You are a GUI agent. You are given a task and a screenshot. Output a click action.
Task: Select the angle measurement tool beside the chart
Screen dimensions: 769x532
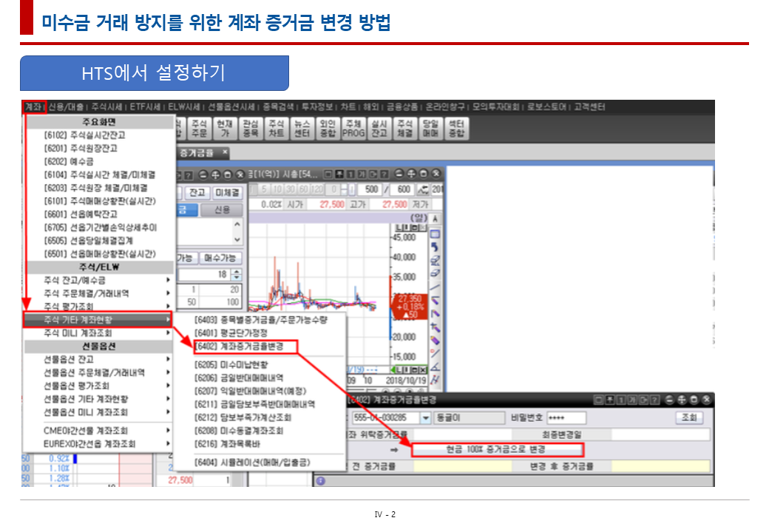(x=435, y=366)
